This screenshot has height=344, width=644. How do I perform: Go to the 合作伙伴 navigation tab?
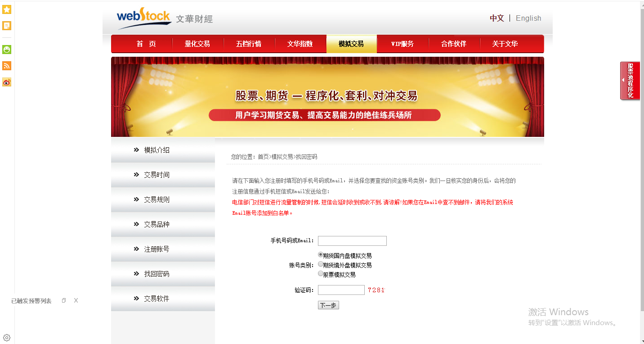pos(454,44)
